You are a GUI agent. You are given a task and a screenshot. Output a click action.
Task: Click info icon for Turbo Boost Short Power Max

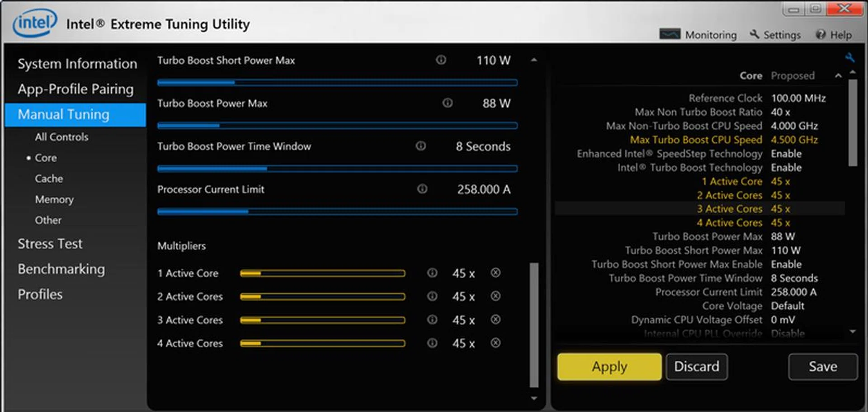pos(441,60)
